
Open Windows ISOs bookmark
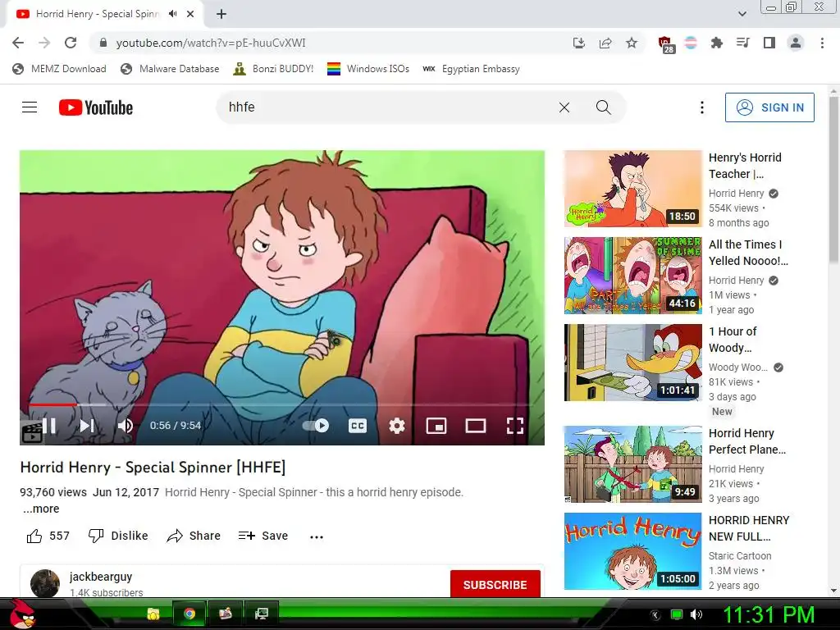pos(368,69)
